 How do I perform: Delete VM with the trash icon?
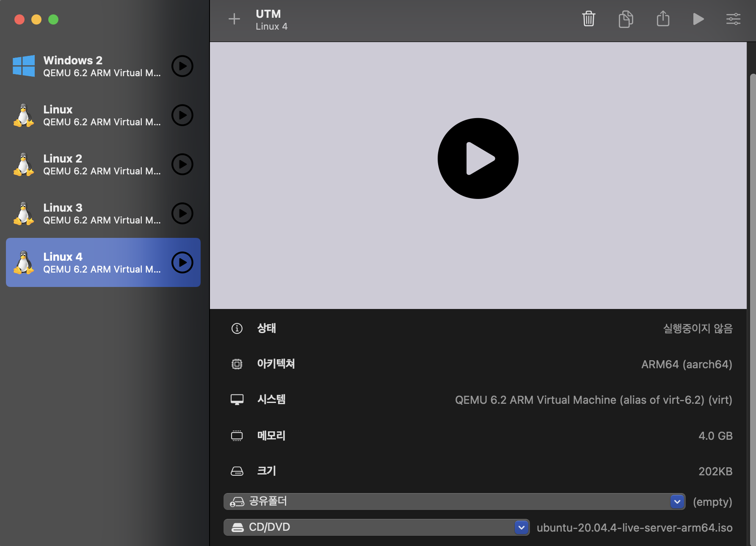[588, 19]
